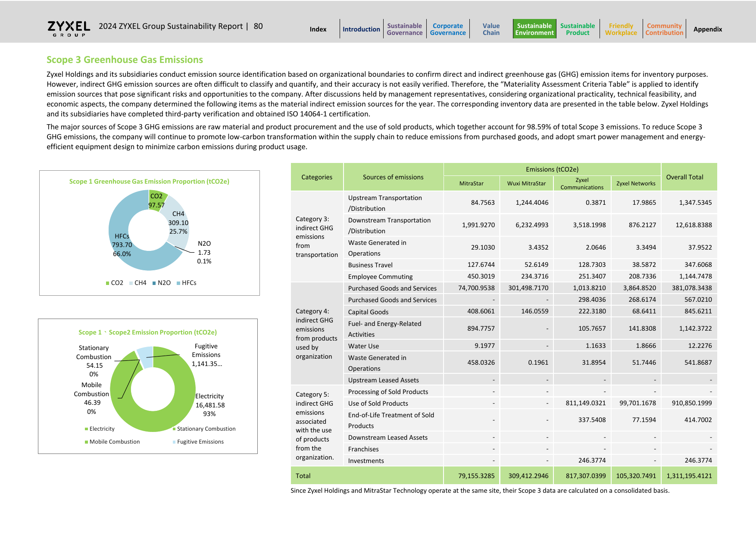The height and width of the screenshot is (535, 756).
Task: Click the Scope 1、Scope2 Emission Proportion title
Action: tap(147, 332)
